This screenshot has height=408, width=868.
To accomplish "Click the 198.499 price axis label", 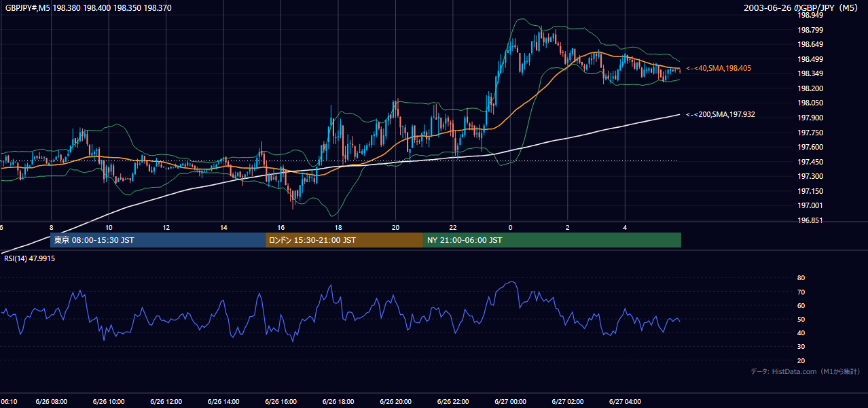I will click(810, 59).
